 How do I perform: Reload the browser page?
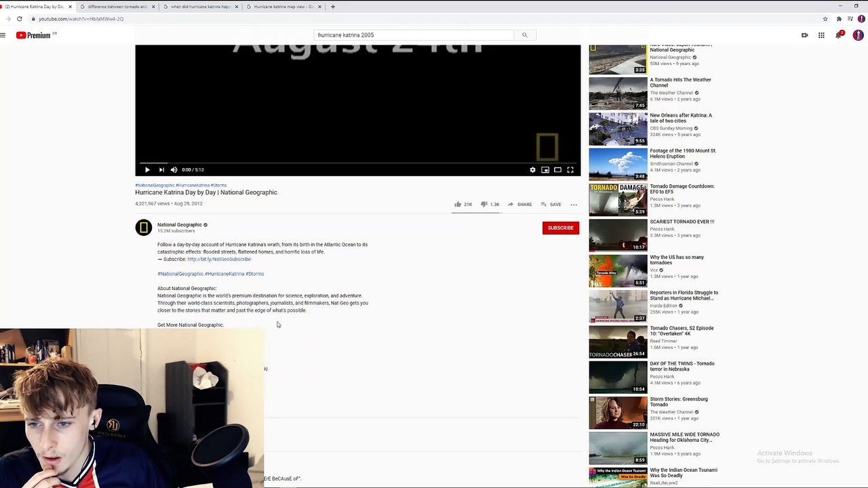coord(20,19)
